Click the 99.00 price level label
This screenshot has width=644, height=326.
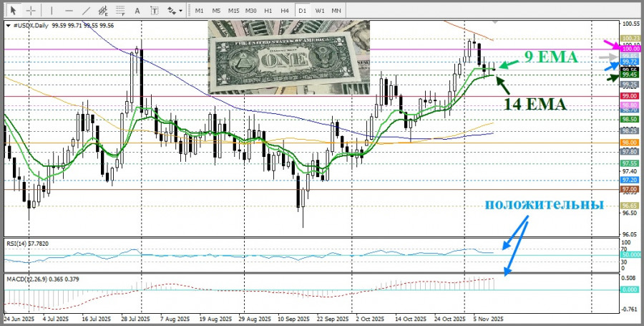click(630, 96)
